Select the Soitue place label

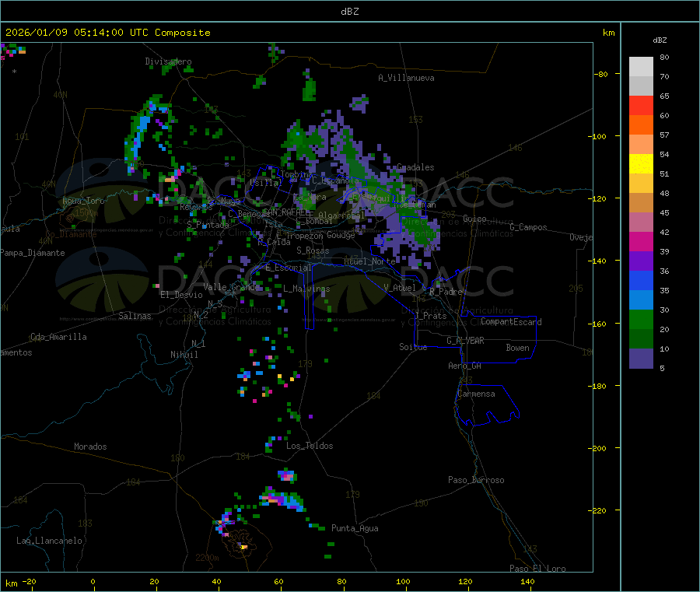[x=413, y=347]
